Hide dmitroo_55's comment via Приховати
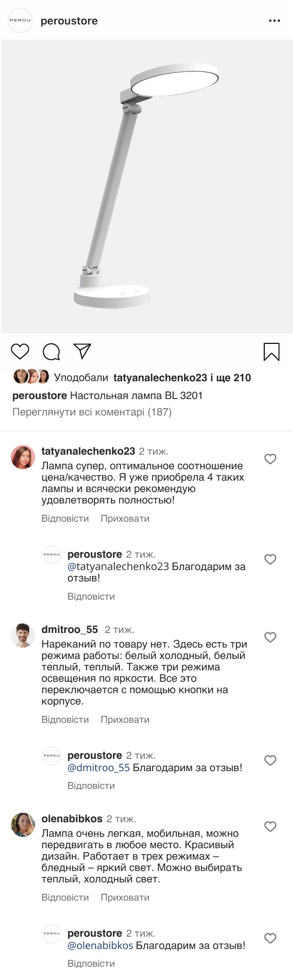This screenshot has width=293, height=980. 125,720
